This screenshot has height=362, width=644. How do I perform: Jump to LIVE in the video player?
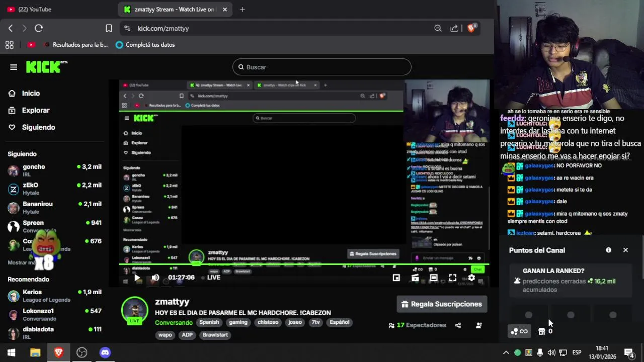(x=213, y=278)
